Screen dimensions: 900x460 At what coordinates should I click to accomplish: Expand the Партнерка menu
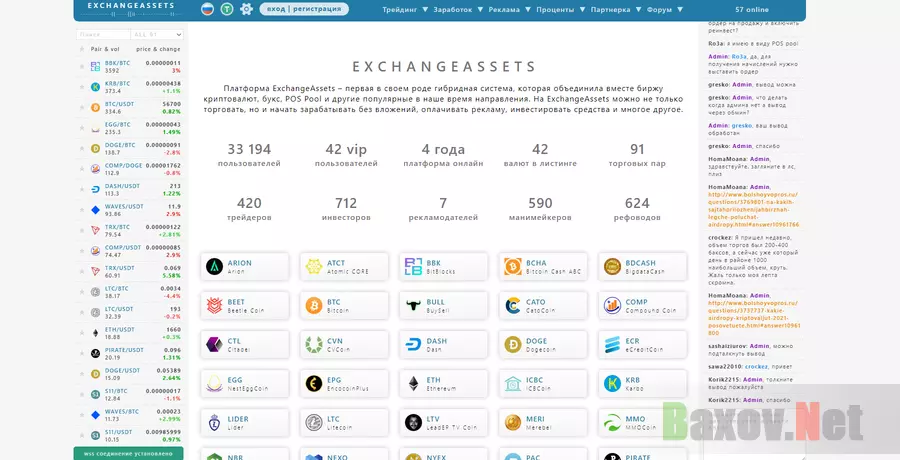click(x=615, y=10)
